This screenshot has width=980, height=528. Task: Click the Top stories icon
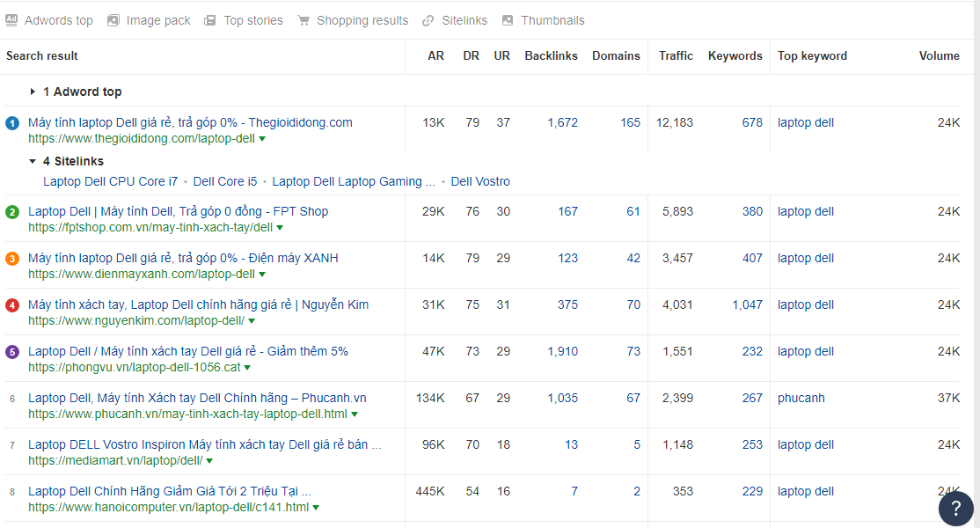tap(210, 20)
